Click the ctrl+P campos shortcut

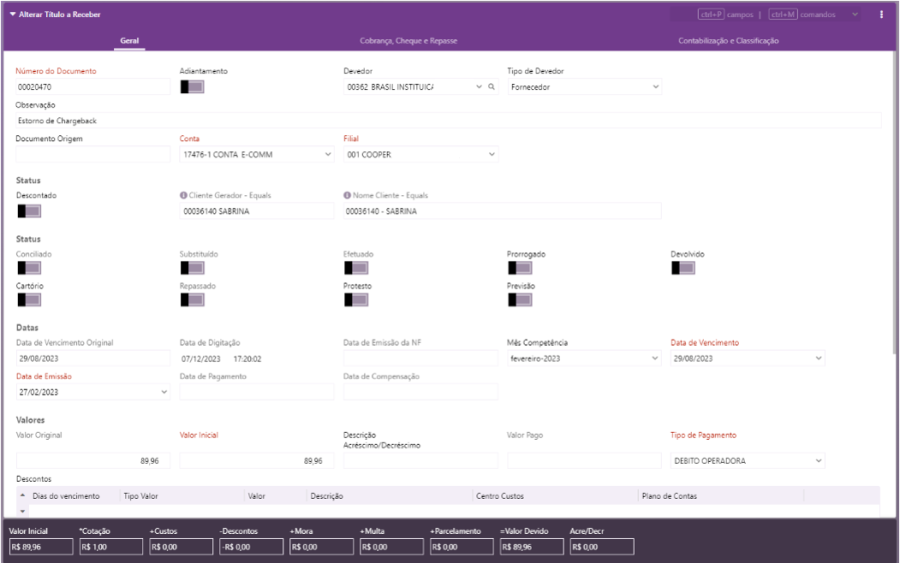(726, 14)
